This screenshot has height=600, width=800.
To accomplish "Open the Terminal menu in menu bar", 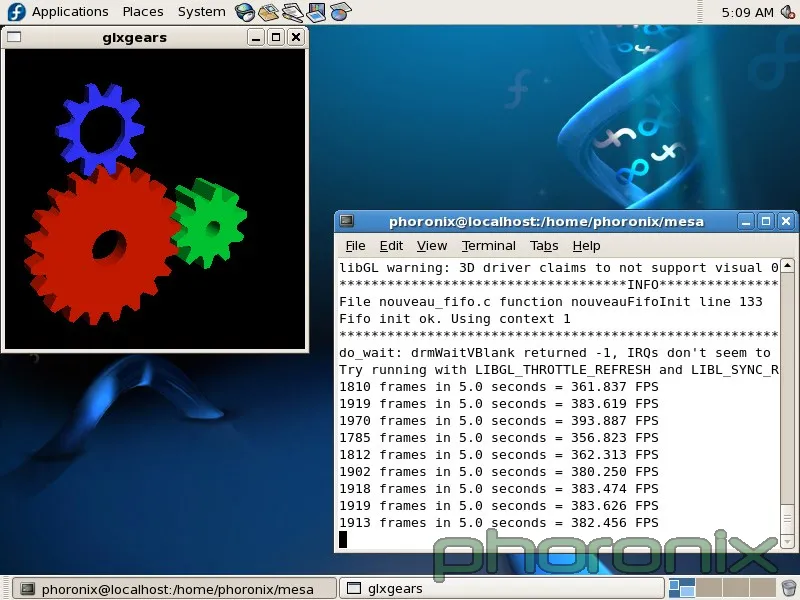I will click(x=489, y=246).
